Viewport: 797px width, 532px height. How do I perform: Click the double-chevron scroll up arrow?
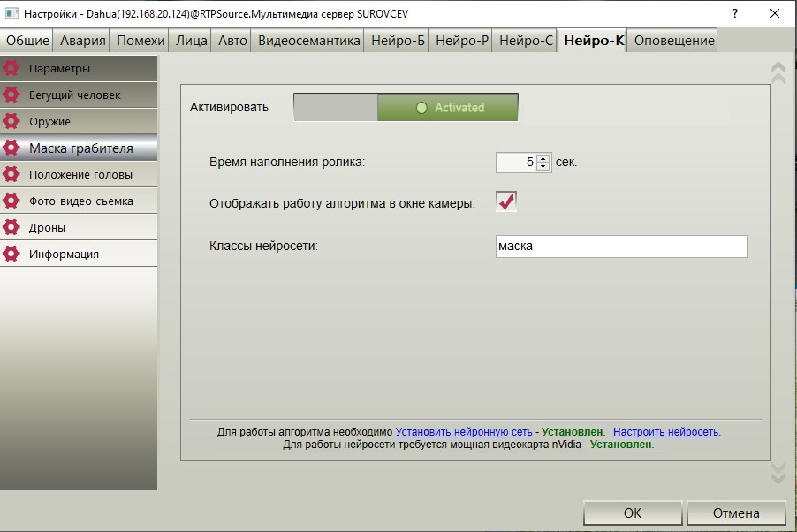[x=778, y=72]
